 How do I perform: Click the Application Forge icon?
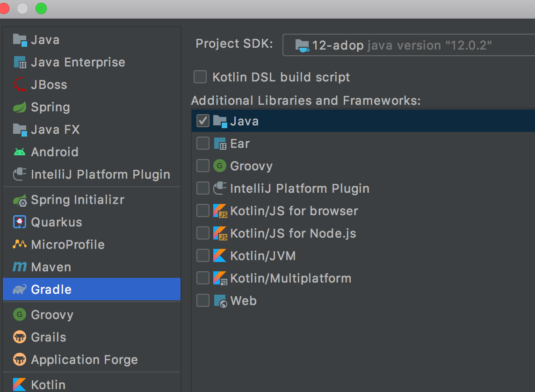click(20, 360)
